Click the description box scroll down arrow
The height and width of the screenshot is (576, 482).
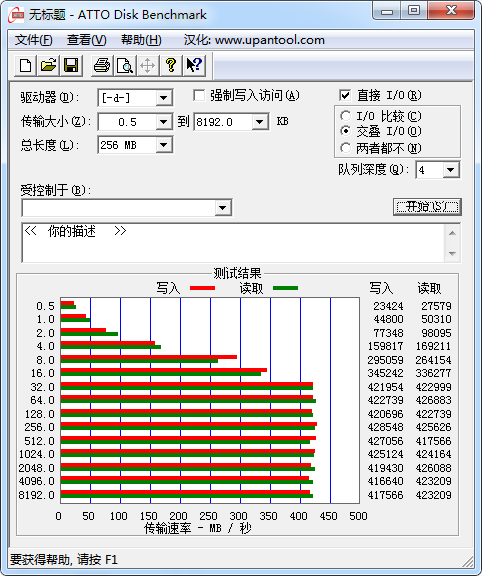point(452,253)
